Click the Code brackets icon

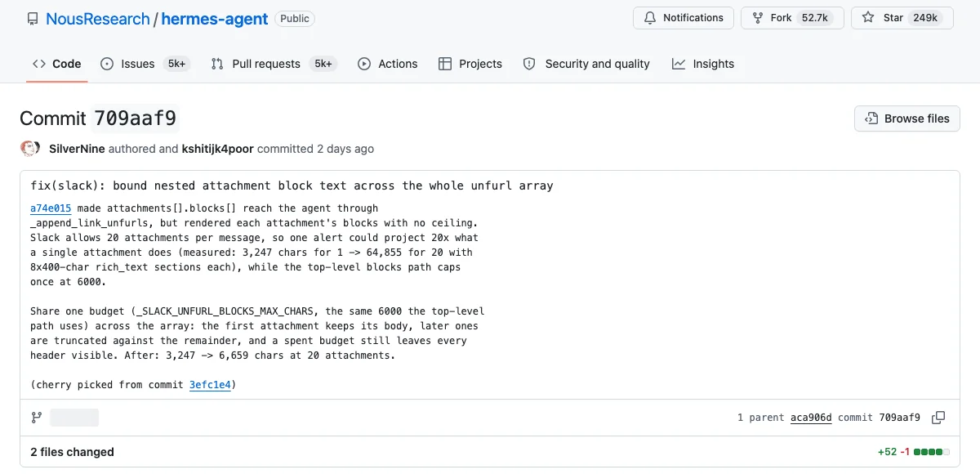tap(39, 64)
